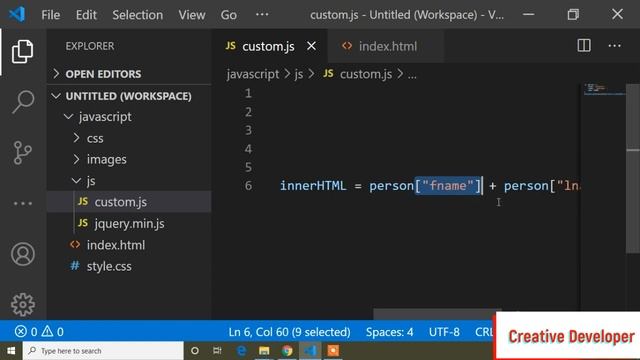The width and height of the screenshot is (640, 360).
Task: Close the custom.js editor tab
Action: coord(311,46)
